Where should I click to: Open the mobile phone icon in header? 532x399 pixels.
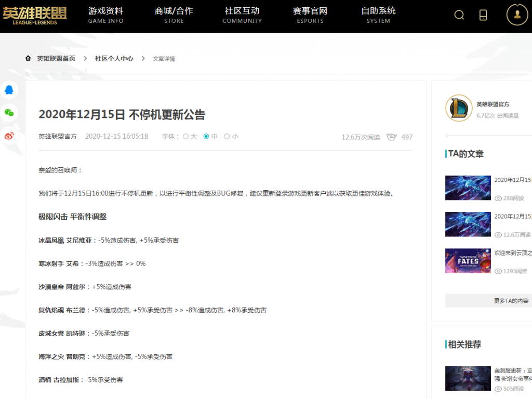483,15
